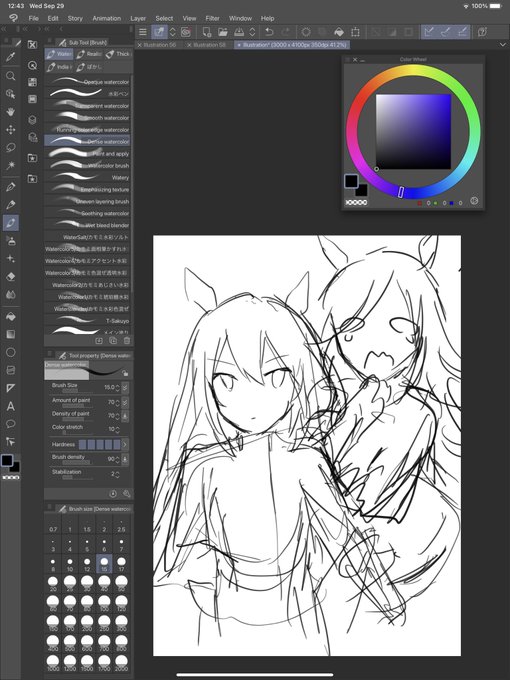Choose the Smooth watercolor brush
This screenshot has width=510, height=680.
[87, 118]
